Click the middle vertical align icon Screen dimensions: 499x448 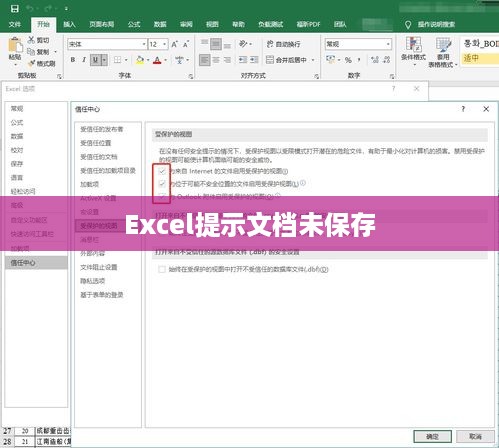pos(216,44)
